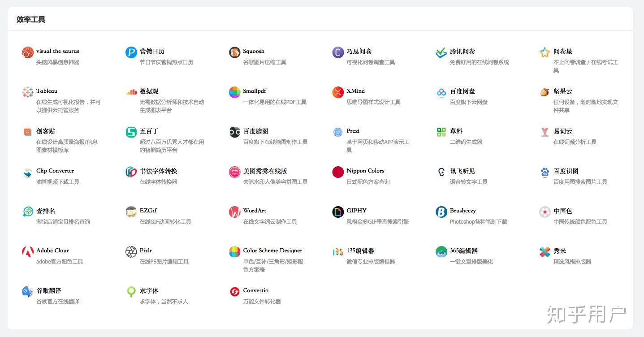Open the 秀米 X-shaped icon
The height and width of the screenshot is (337, 644).
tap(545, 252)
